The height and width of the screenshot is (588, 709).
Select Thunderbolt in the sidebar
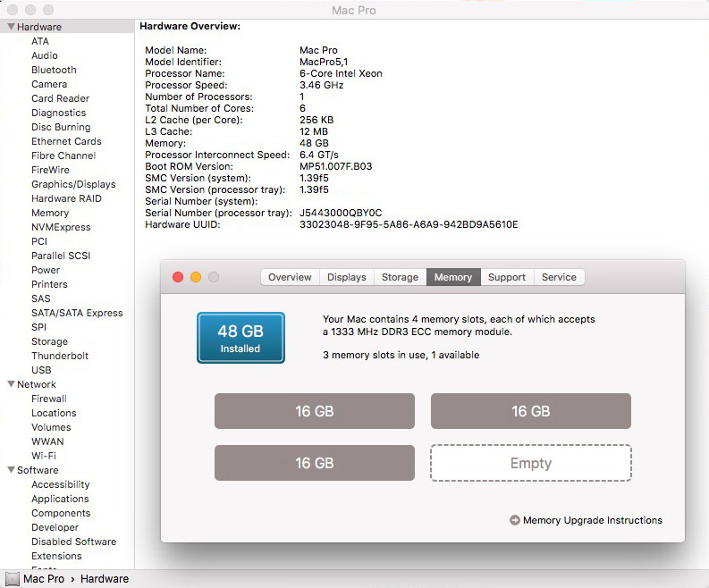60,356
